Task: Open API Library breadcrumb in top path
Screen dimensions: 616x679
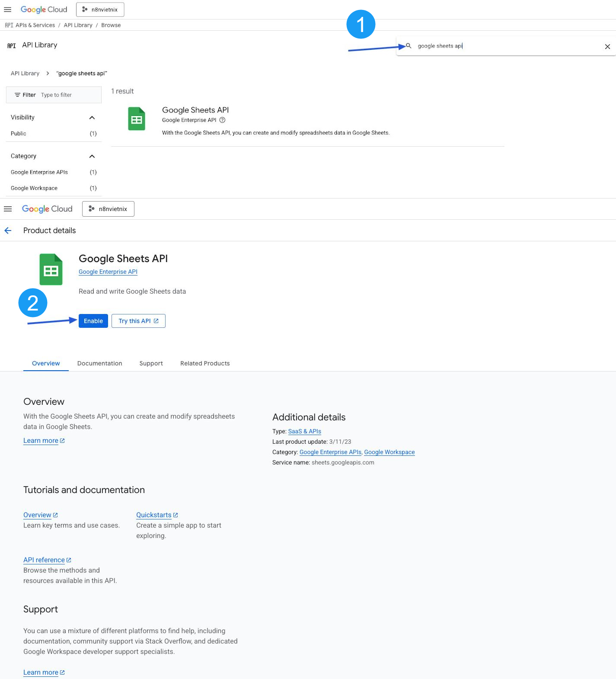Action: pos(78,25)
